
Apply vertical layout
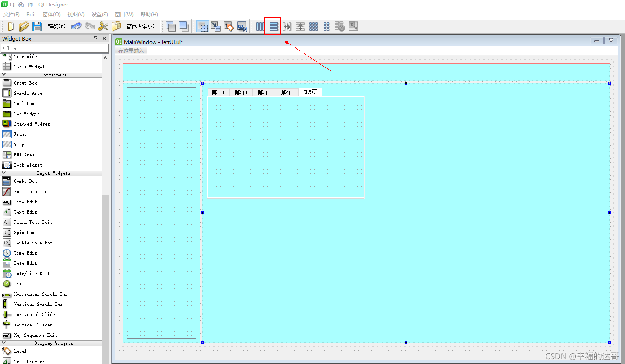(274, 26)
